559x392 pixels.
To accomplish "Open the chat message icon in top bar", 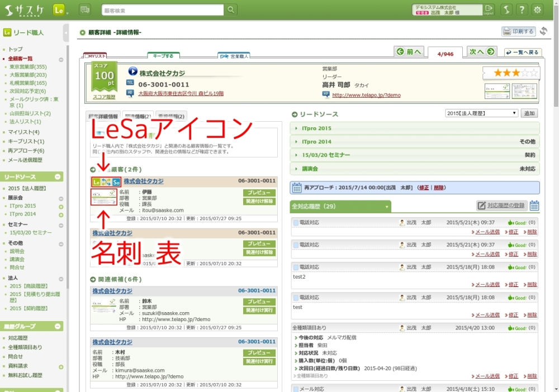I will tap(85, 9).
